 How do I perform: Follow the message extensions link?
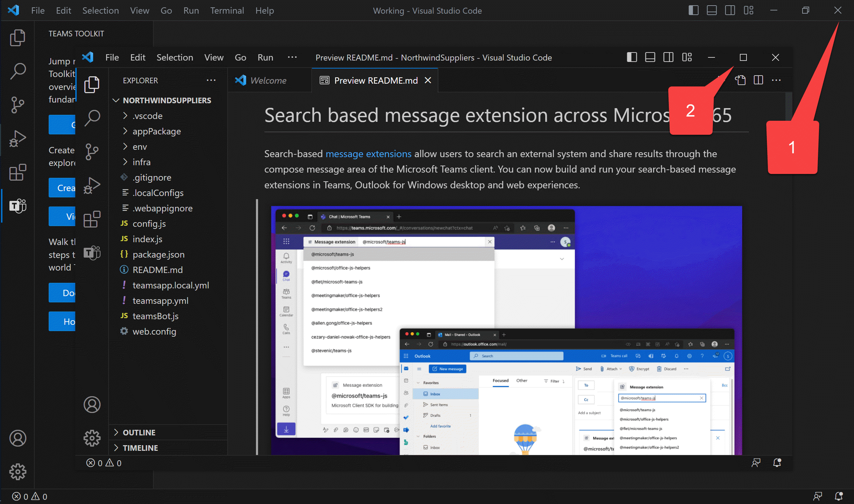tap(368, 154)
